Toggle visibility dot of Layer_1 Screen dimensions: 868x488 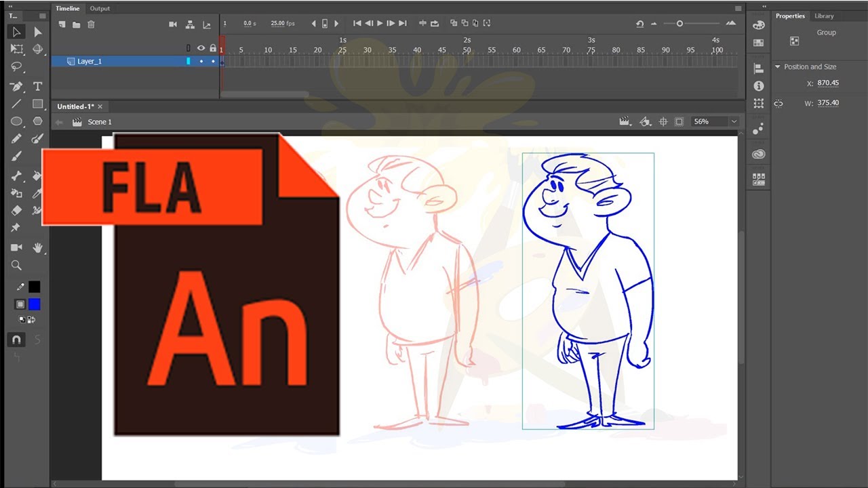201,61
